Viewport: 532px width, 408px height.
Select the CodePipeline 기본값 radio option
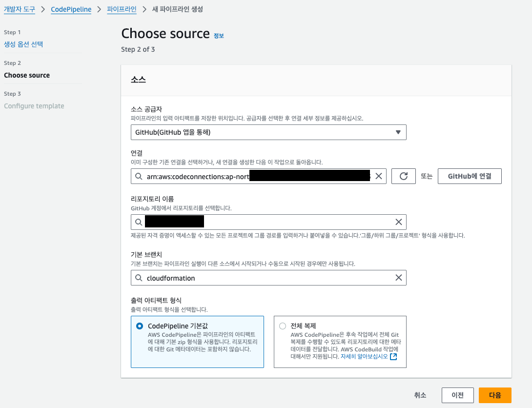[x=140, y=326]
